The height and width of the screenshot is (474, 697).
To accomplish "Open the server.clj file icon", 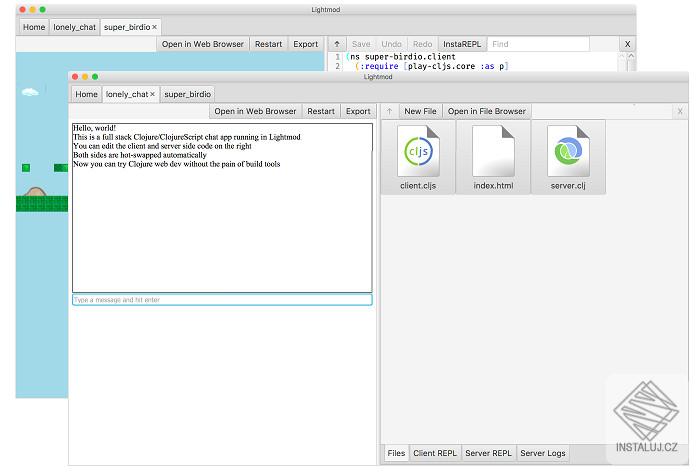I will pyautogui.click(x=568, y=157).
